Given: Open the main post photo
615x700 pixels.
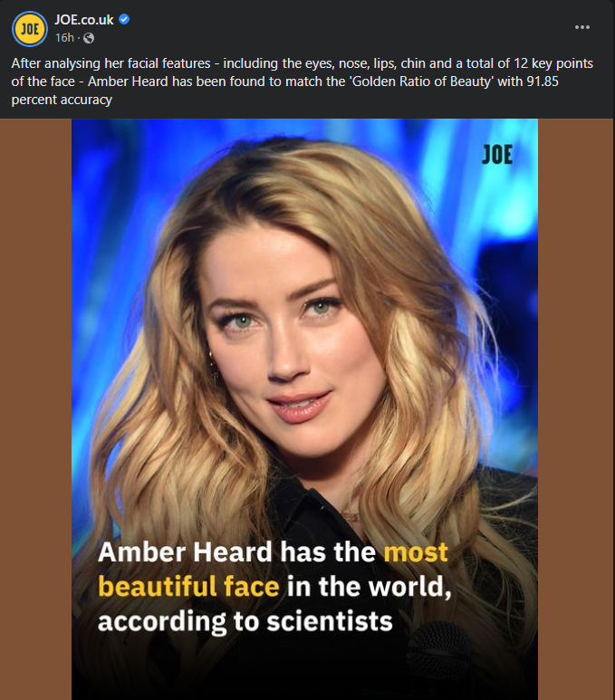Looking at the screenshot, I should (304, 409).
